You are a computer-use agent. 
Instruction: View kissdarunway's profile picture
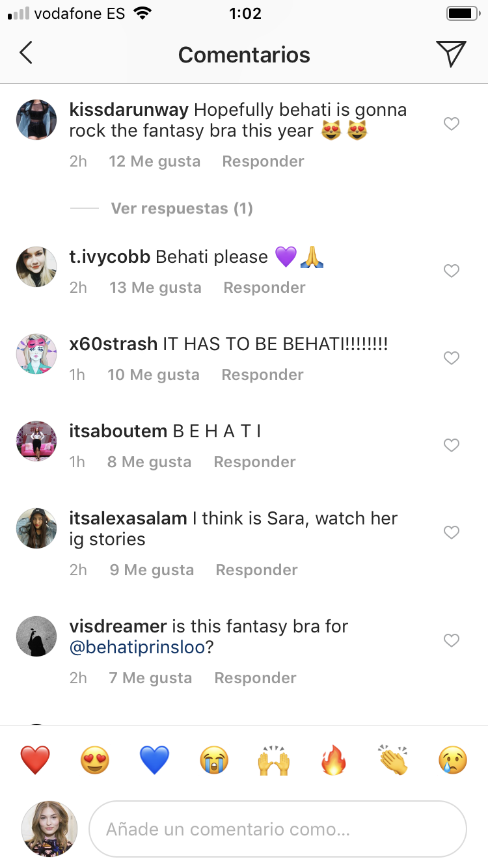pos(36,120)
